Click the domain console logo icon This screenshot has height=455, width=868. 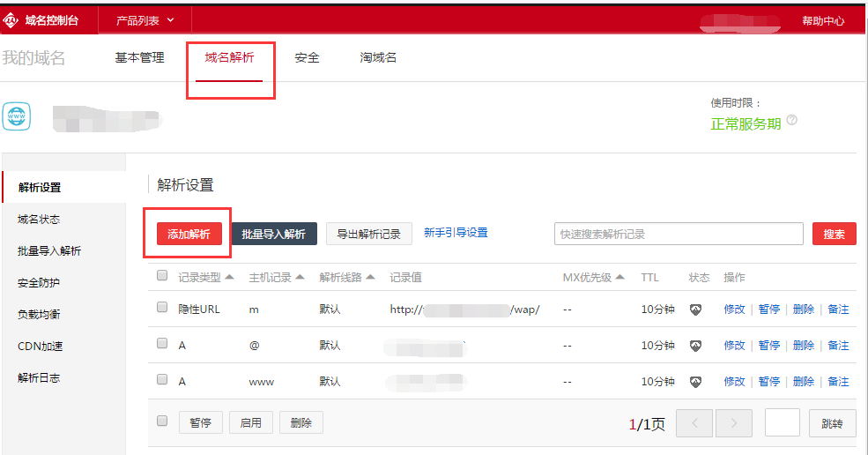tap(11, 19)
